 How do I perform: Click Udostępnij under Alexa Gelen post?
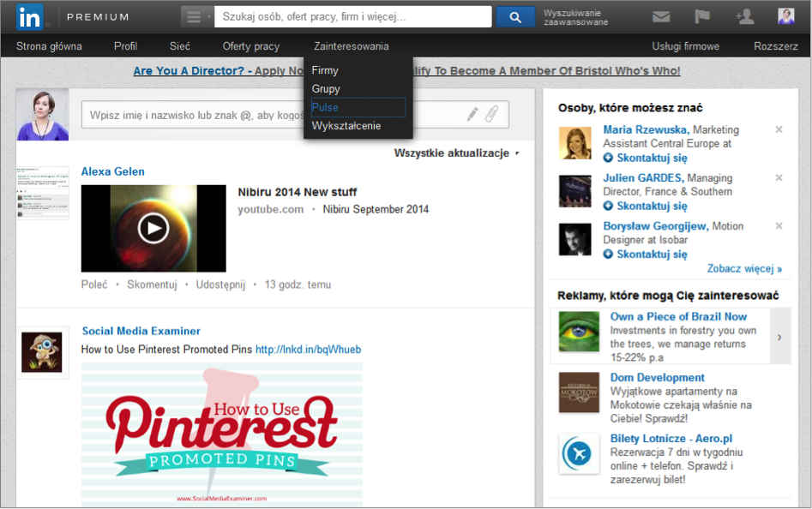(220, 284)
